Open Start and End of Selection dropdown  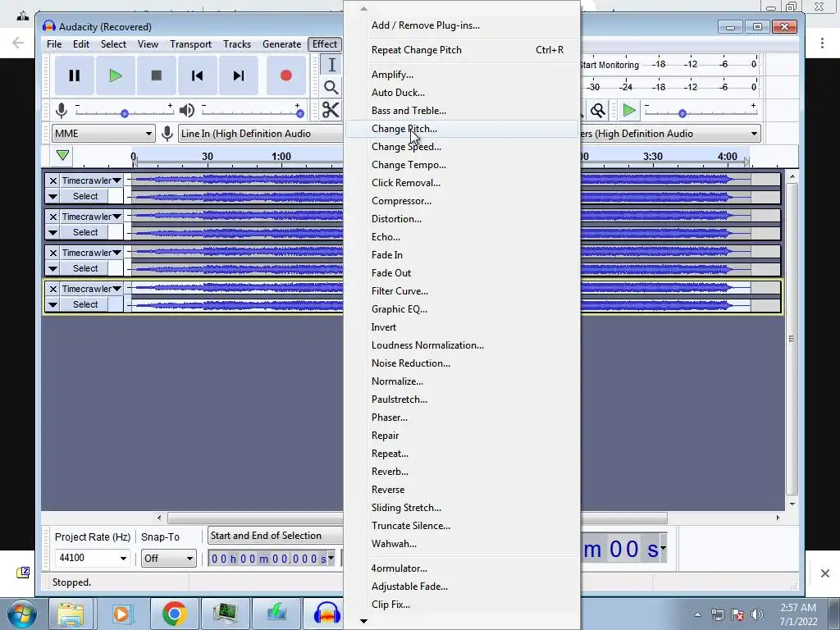276,536
